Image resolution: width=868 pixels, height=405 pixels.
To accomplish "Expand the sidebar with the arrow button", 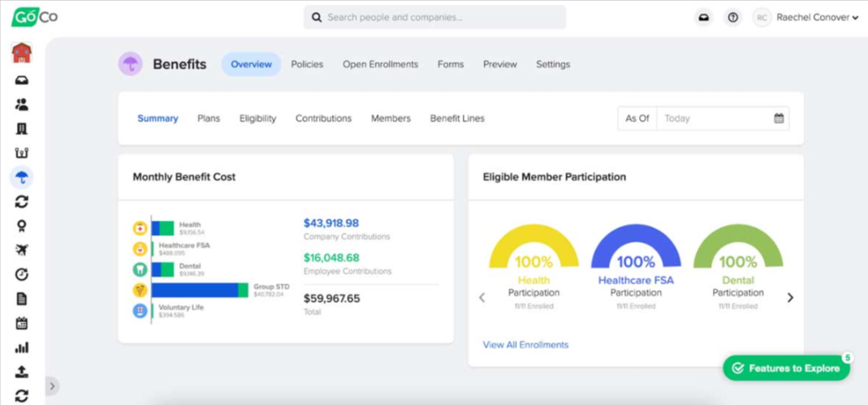I will 51,386.
